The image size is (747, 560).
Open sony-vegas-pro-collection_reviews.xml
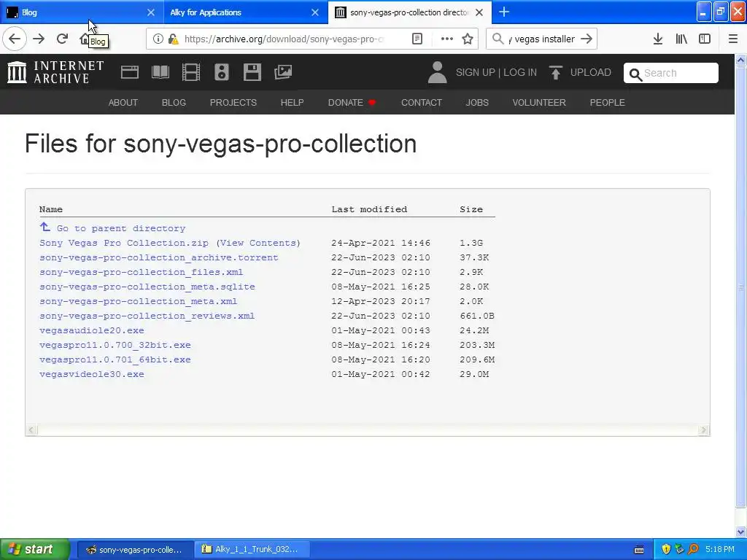147,316
